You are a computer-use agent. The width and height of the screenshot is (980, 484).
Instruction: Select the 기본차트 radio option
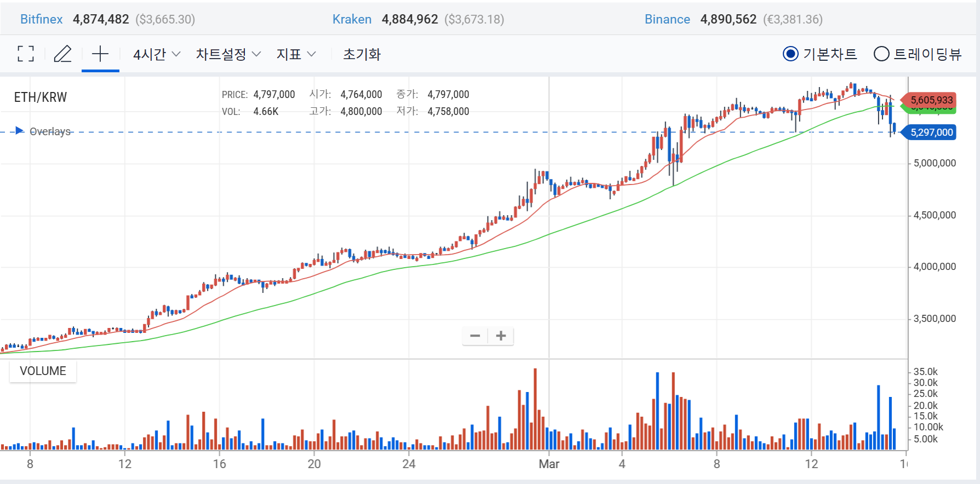tap(820, 54)
